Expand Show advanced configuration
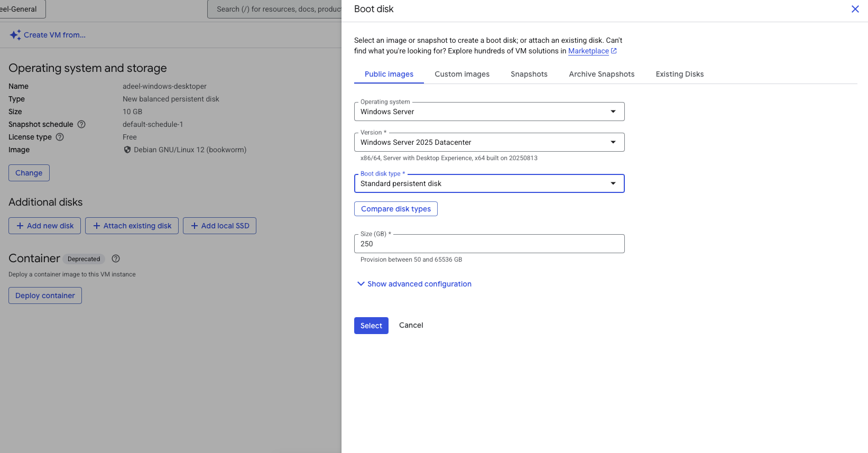 (414, 284)
